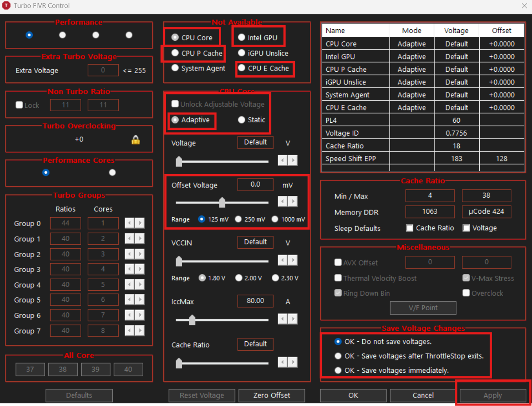Increase IccMax using right arrow button
This screenshot has height=406, width=532.
(x=293, y=319)
